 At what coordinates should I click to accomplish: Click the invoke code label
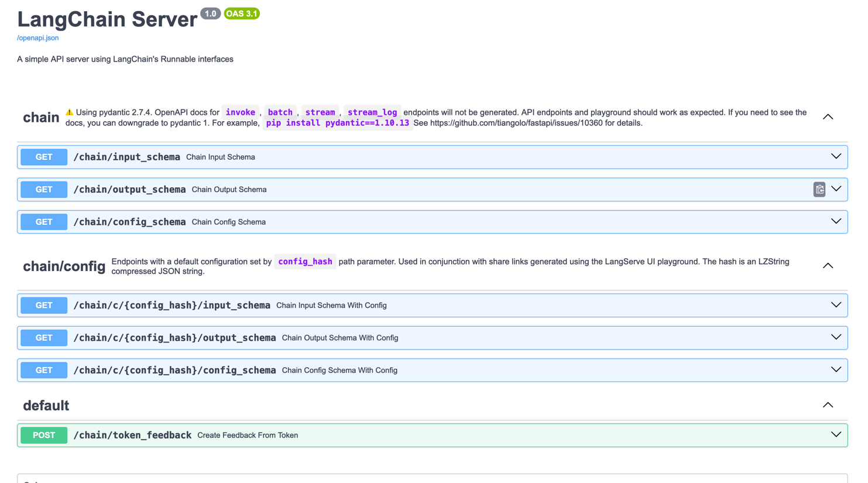click(x=241, y=112)
